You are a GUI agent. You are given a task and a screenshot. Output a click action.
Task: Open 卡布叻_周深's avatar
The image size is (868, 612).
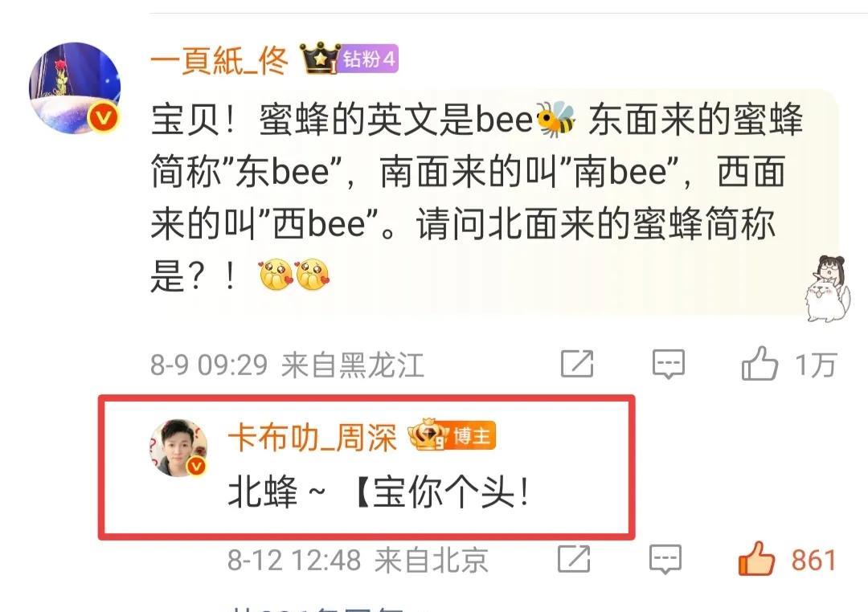(x=178, y=447)
